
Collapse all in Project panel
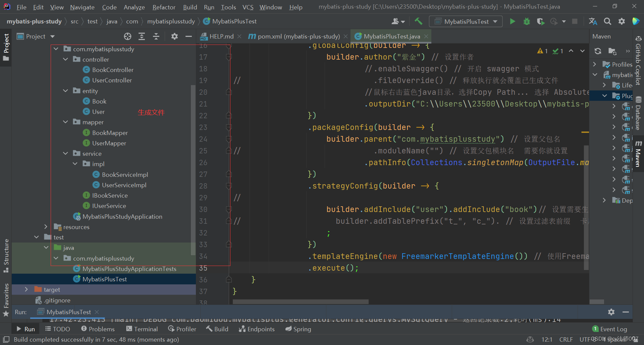156,36
